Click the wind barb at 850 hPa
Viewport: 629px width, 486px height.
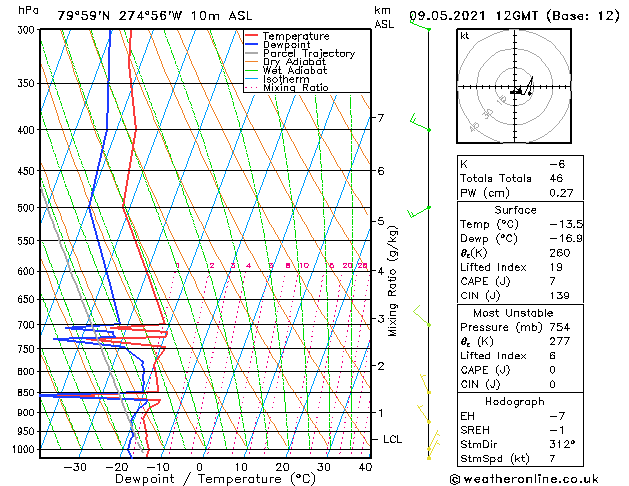click(425, 384)
